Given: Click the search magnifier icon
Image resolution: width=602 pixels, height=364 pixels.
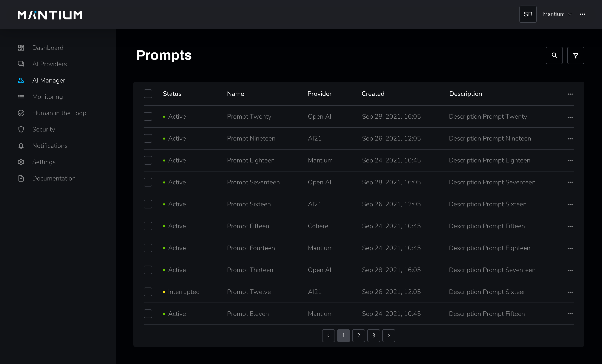Looking at the screenshot, I should (x=554, y=55).
